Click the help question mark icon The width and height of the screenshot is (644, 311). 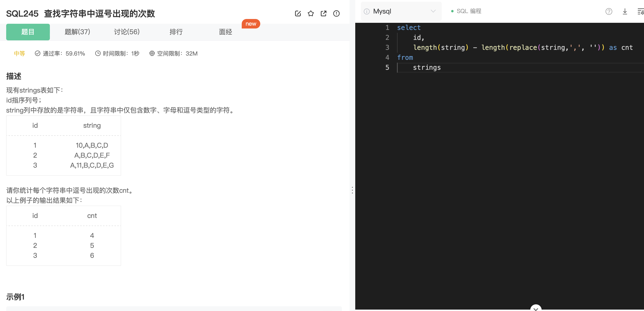(609, 11)
